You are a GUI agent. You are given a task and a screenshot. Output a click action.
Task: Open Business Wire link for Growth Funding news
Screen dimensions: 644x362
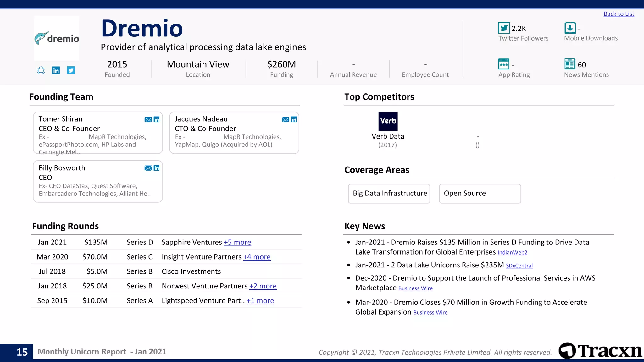[x=430, y=313]
